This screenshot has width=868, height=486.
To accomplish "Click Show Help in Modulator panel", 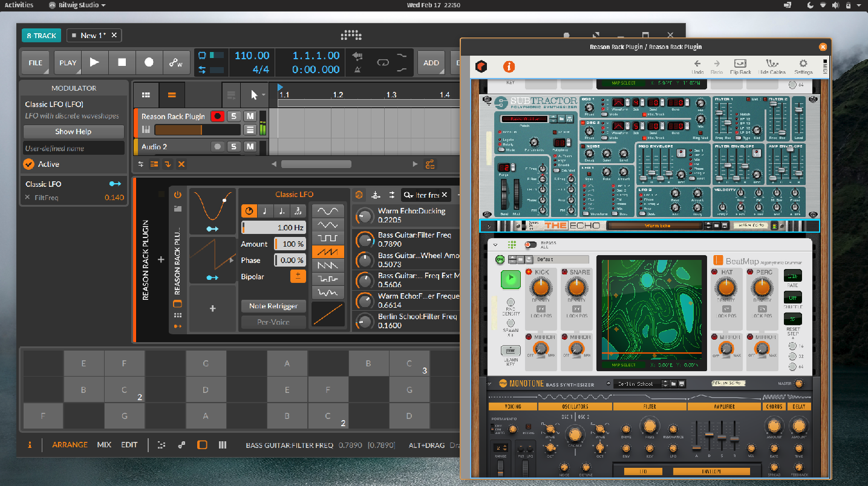I will [x=73, y=131].
